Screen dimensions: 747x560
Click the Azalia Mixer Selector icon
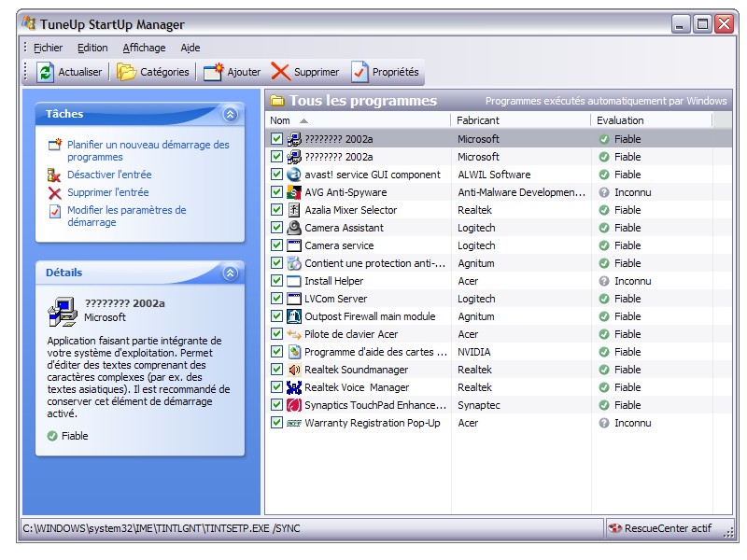click(294, 210)
